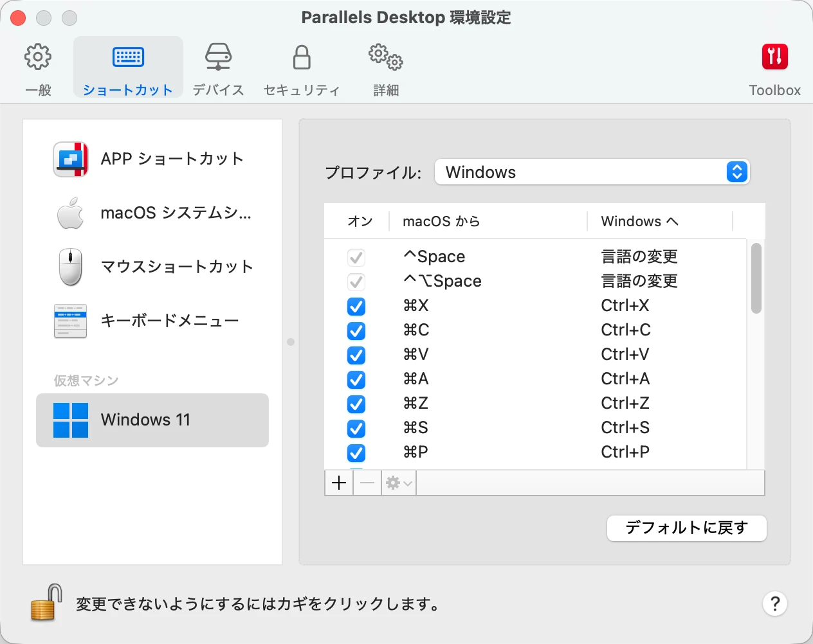This screenshot has width=813, height=644.
Task: Toggle the ⌘A to Ctrl+A checkbox
Action: click(356, 380)
